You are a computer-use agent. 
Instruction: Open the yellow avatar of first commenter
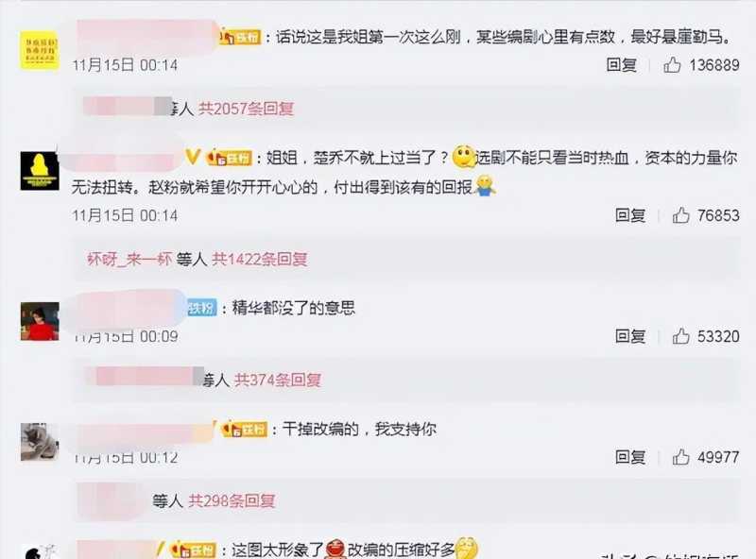click(x=40, y=50)
